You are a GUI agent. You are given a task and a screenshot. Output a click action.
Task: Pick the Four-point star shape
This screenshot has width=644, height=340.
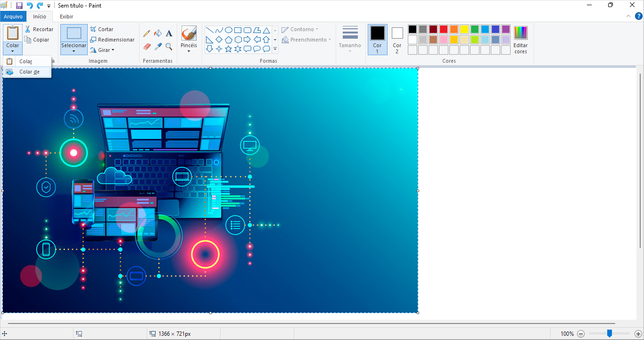click(x=219, y=49)
